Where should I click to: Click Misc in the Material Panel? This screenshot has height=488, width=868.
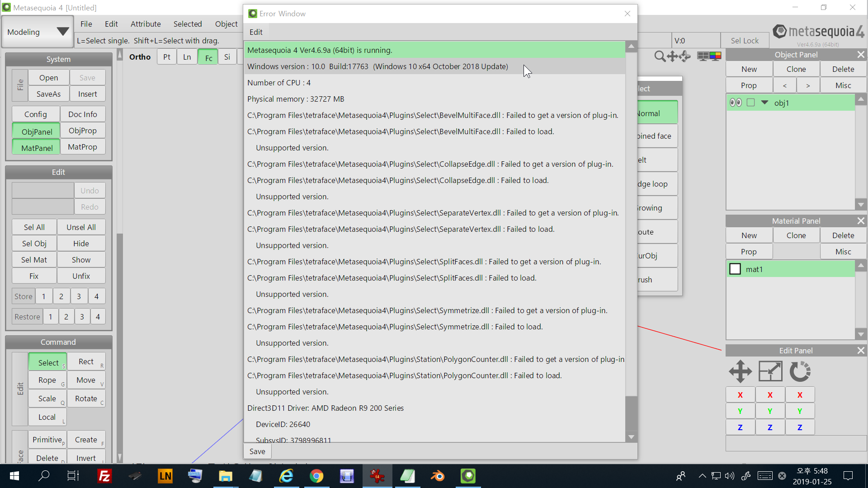(843, 252)
